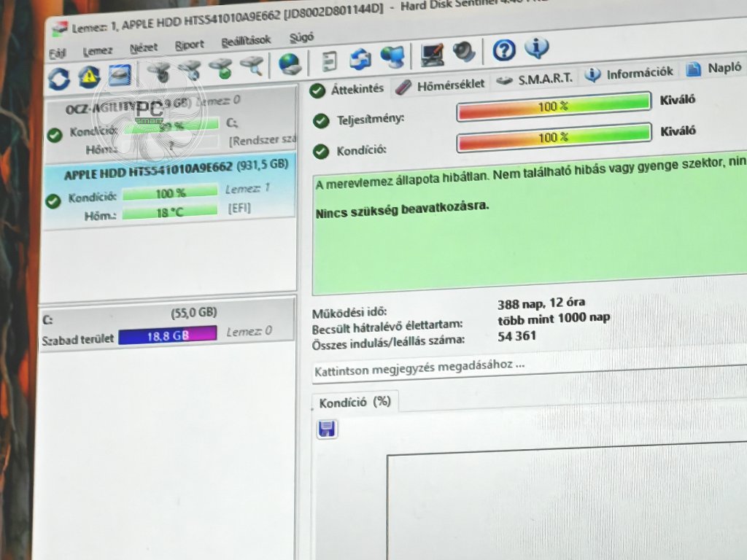This screenshot has height=560, width=747.
Task: Click 'Lemez: 0' beside the free space bar
Action: [249, 332]
